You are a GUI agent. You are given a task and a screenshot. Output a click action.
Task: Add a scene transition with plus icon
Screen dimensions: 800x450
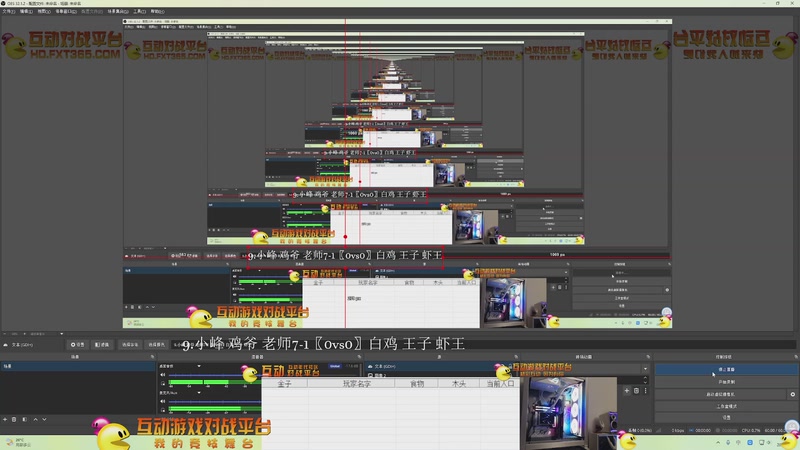point(627,390)
